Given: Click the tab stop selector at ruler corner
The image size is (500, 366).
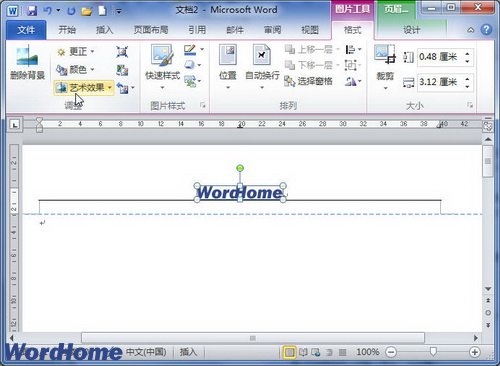Looking at the screenshot, I should (15, 125).
